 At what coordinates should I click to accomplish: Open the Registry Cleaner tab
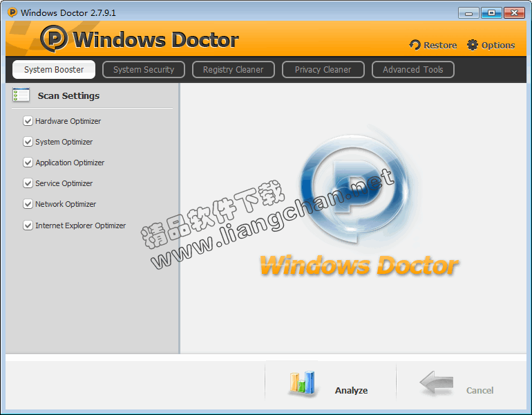tap(233, 70)
